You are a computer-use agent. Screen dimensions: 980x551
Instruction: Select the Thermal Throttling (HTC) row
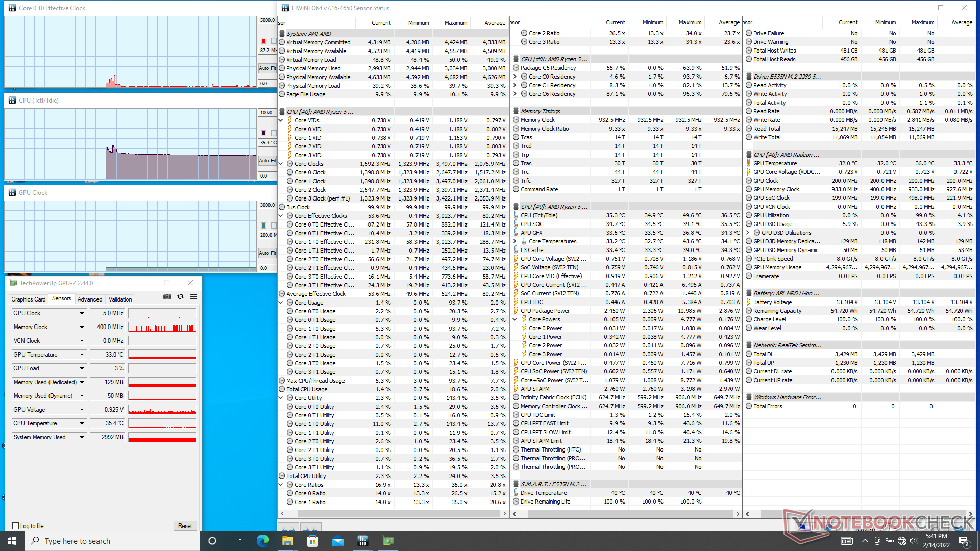tap(626, 449)
